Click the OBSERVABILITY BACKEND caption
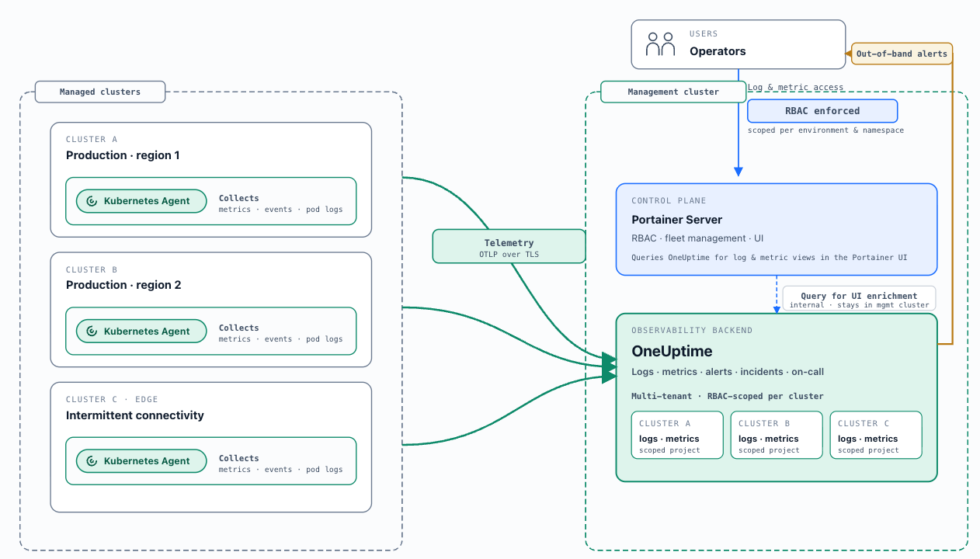This screenshot has width=980, height=559. 692,331
